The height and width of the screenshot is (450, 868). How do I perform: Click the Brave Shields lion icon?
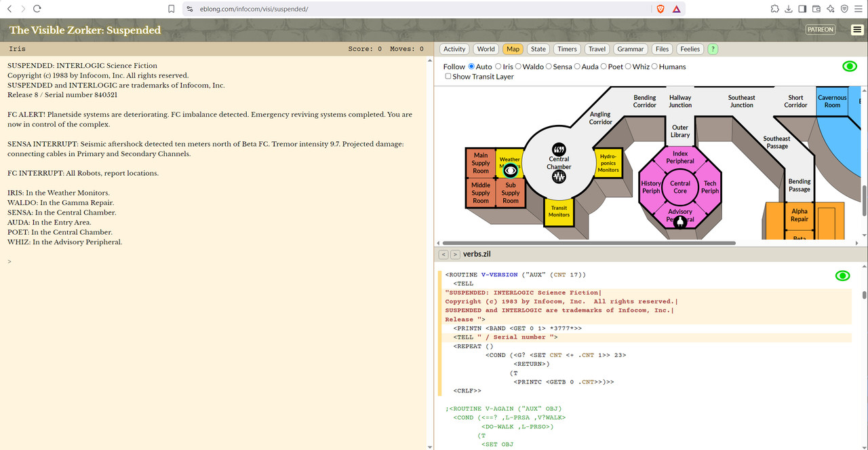660,9
